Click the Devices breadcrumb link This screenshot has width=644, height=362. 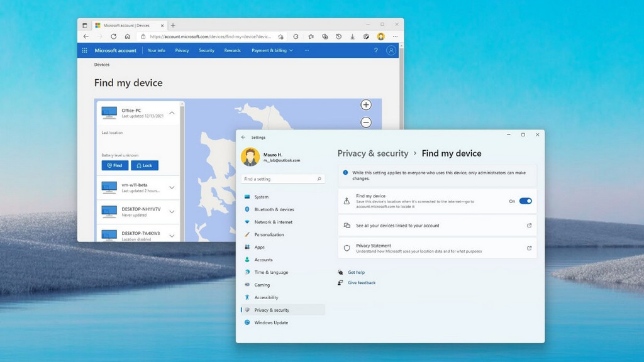coord(102,65)
